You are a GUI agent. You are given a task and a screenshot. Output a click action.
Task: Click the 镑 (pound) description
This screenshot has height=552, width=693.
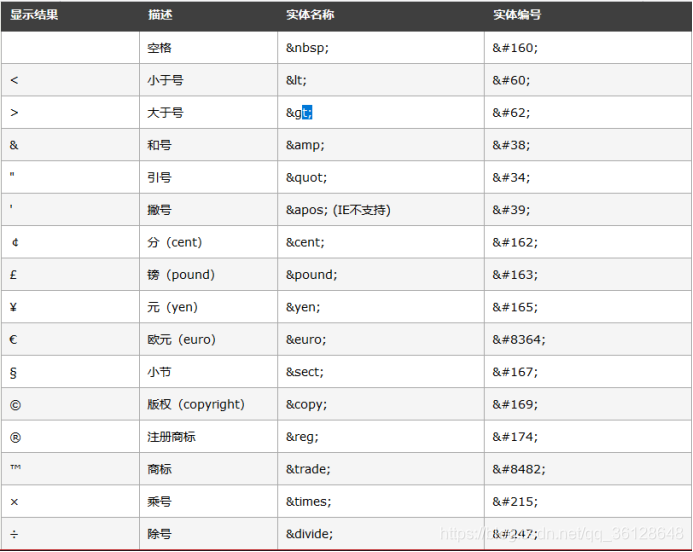[x=181, y=275]
